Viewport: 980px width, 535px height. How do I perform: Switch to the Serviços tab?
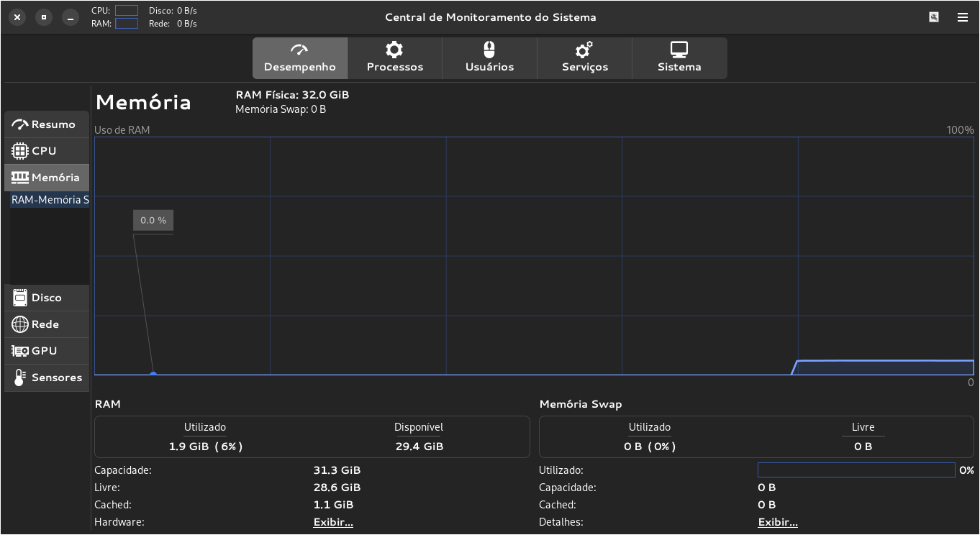pos(584,58)
